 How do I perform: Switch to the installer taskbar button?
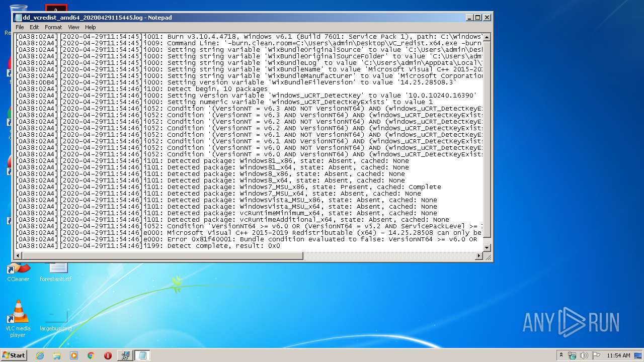tap(125, 355)
